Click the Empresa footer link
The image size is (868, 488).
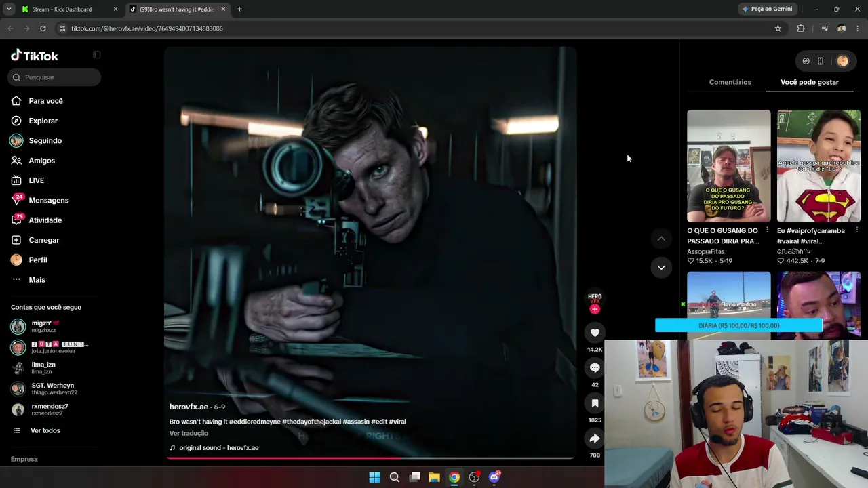[x=24, y=459]
